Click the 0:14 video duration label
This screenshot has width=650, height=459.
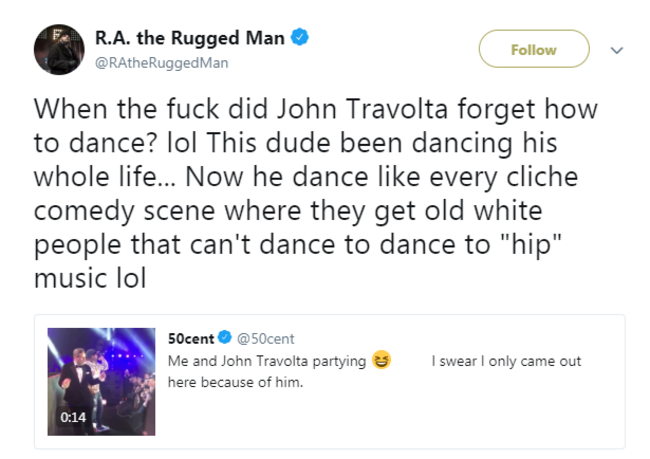coord(73,417)
